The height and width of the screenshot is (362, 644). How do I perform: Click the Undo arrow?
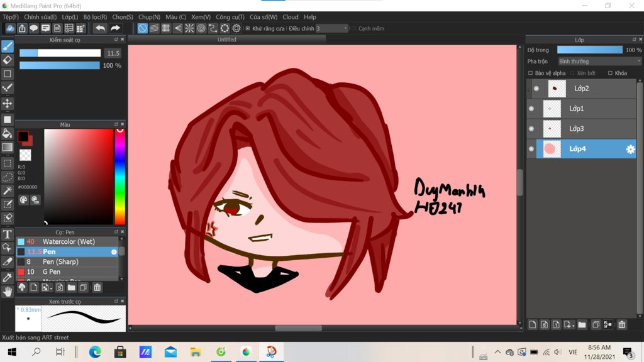[100, 28]
